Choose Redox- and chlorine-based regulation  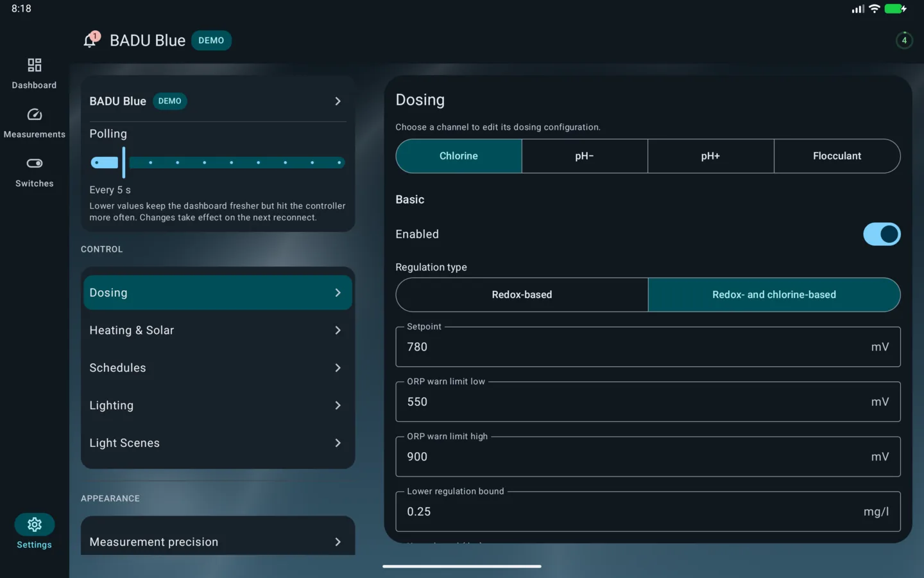click(774, 295)
